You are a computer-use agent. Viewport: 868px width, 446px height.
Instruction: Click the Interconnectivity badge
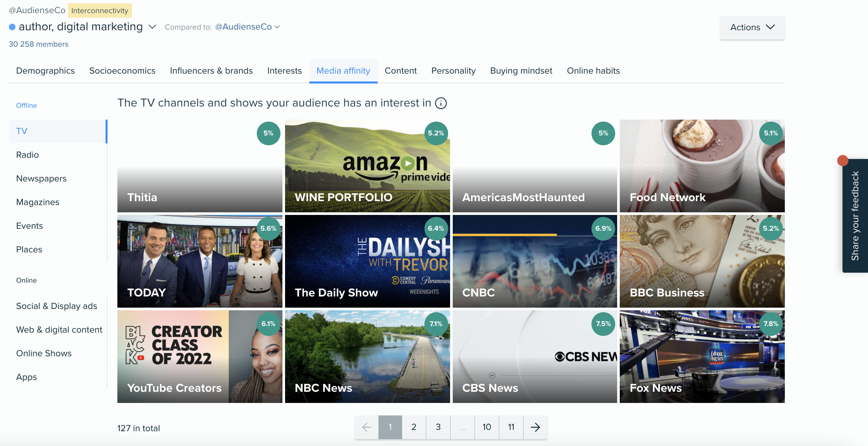click(100, 11)
